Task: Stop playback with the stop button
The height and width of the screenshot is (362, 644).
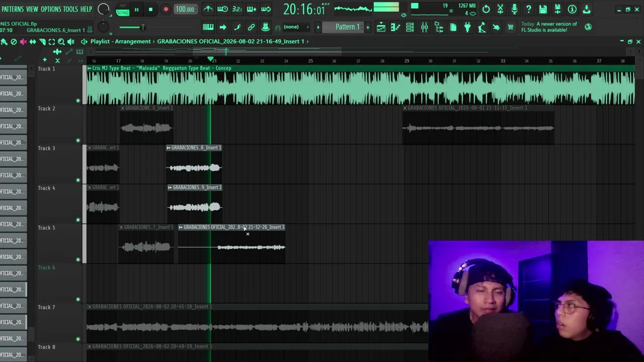Action: tap(150, 10)
